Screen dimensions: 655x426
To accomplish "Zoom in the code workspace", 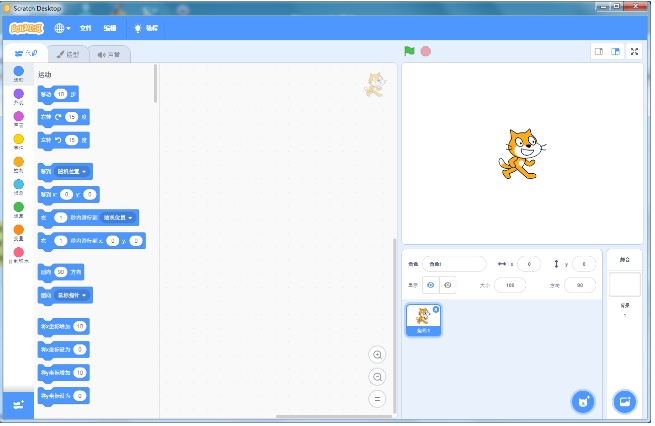I will (x=377, y=355).
